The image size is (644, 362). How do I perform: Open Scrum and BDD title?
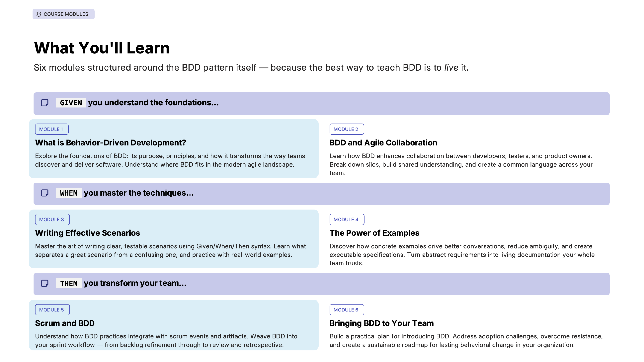tap(65, 323)
